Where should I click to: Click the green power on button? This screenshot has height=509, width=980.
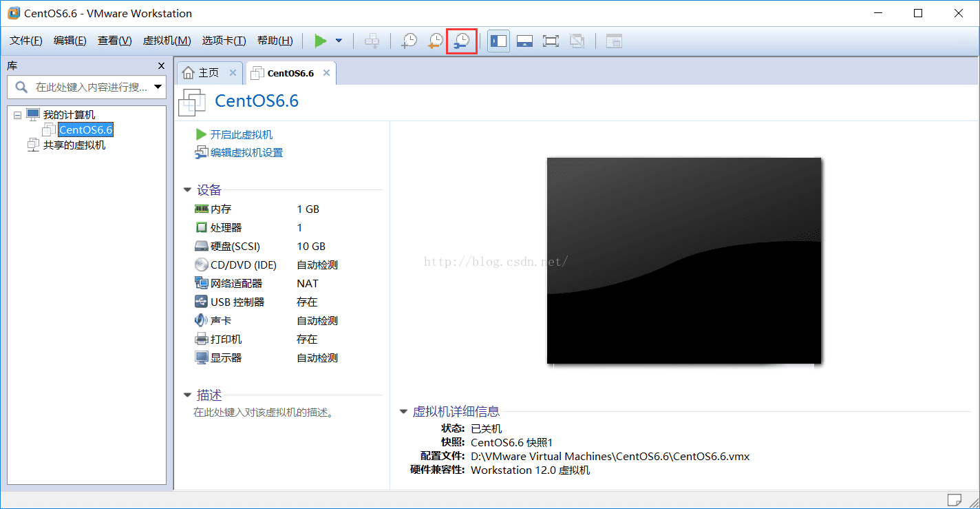(x=321, y=41)
